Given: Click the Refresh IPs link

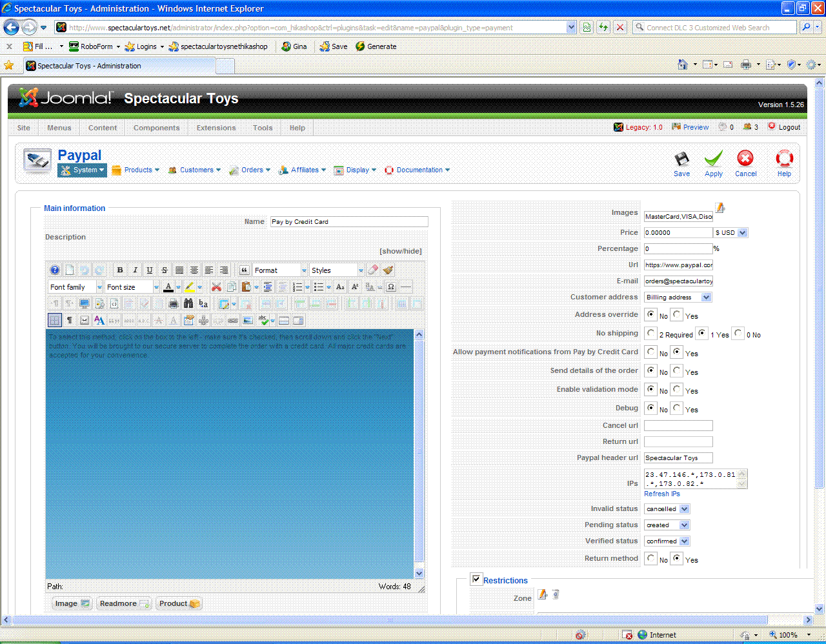Looking at the screenshot, I should click(662, 494).
